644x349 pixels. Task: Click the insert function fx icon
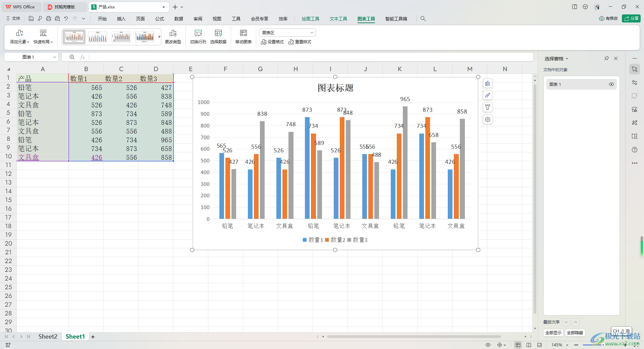click(82, 57)
